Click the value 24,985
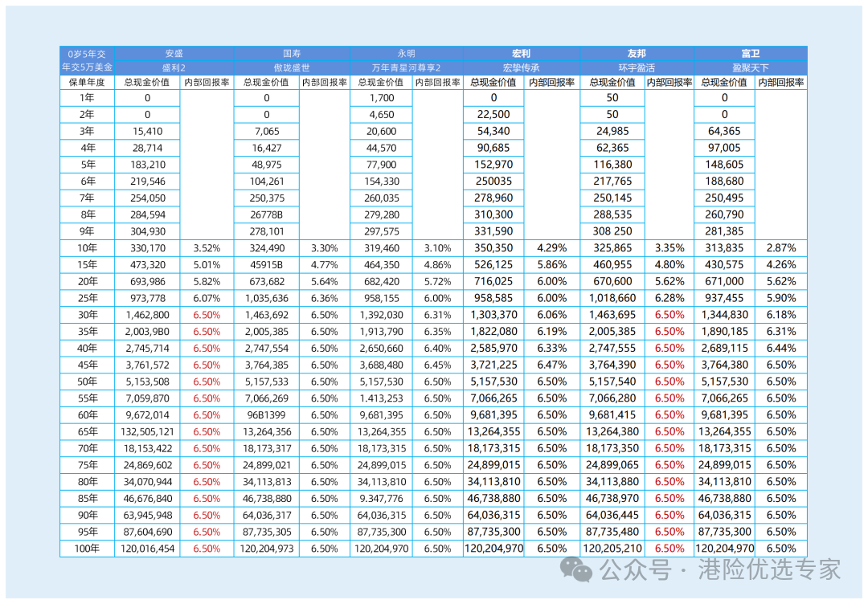The width and height of the screenshot is (868, 604). [x=612, y=131]
